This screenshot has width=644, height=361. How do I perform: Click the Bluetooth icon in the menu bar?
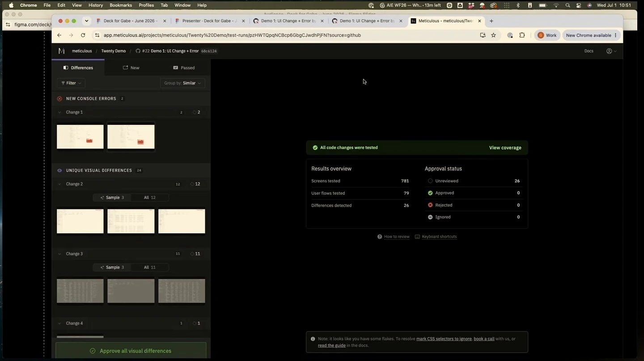[x=518, y=5]
